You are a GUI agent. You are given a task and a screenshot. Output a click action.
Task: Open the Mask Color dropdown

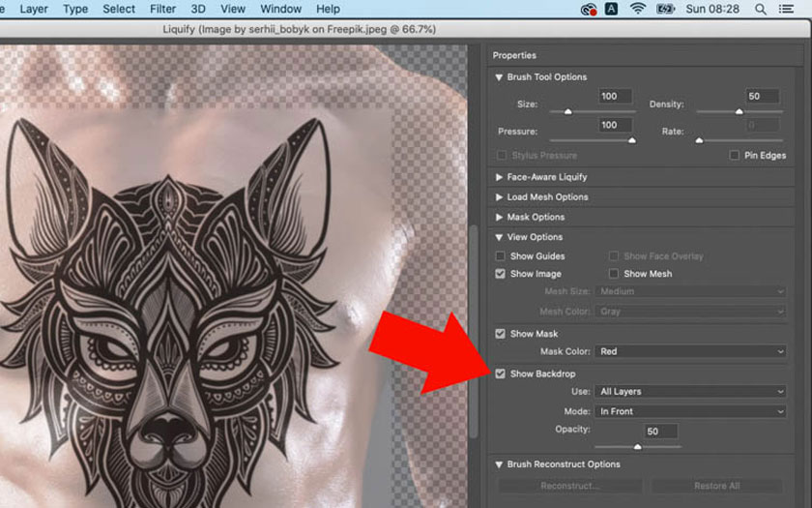[690, 351]
